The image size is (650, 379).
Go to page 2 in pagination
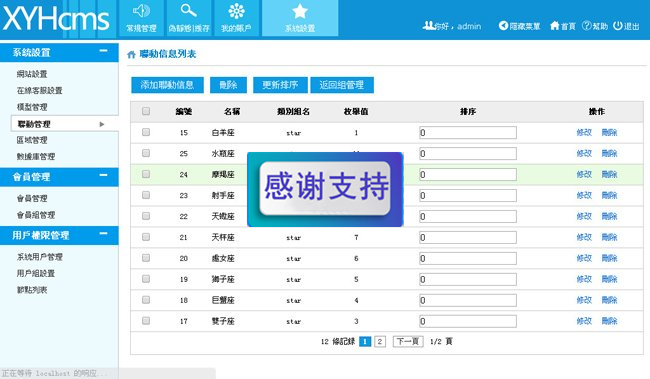(x=380, y=342)
